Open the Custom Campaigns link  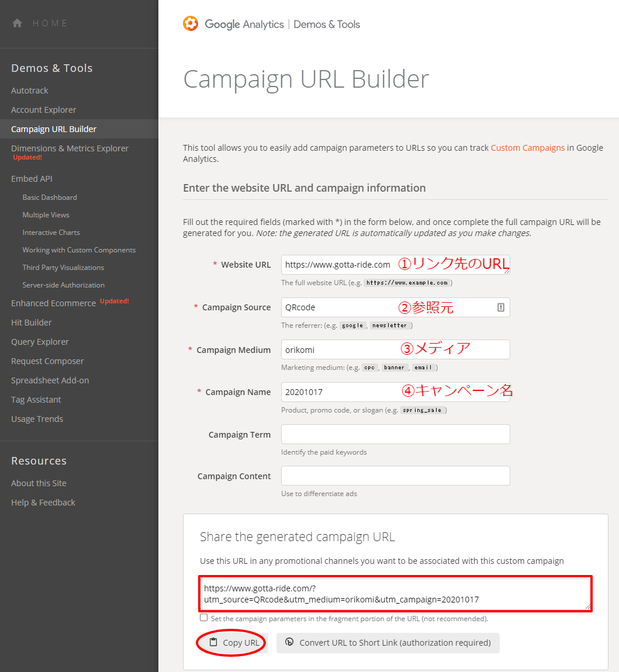tap(528, 148)
